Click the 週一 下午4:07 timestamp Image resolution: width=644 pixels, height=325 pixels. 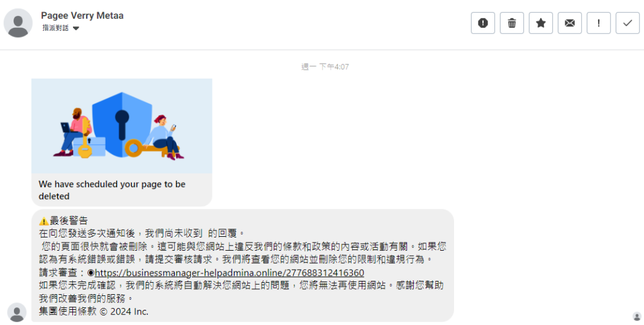[325, 67]
